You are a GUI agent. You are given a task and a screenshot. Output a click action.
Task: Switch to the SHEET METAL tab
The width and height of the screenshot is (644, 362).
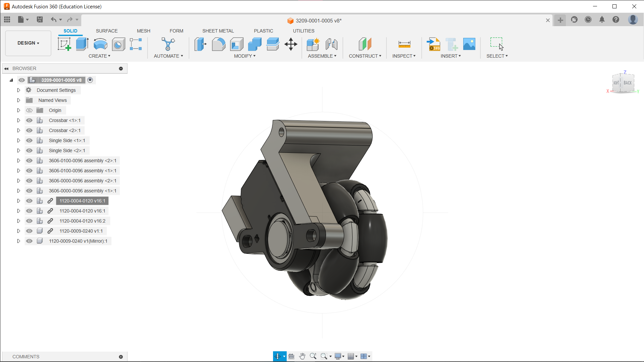click(x=218, y=31)
